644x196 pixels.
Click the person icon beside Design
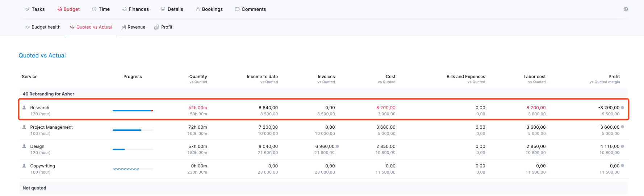click(24, 146)
